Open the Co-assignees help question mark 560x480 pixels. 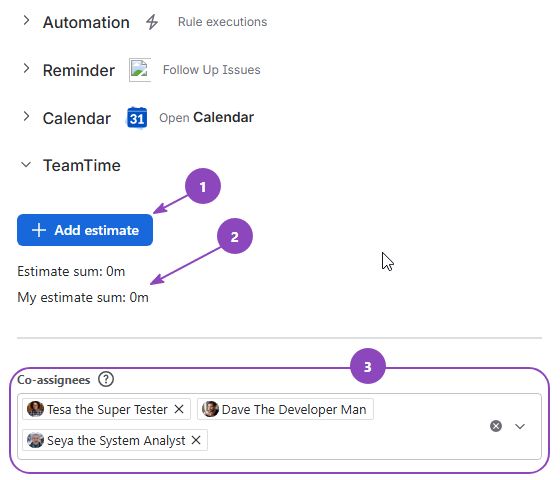pos(106,379)
